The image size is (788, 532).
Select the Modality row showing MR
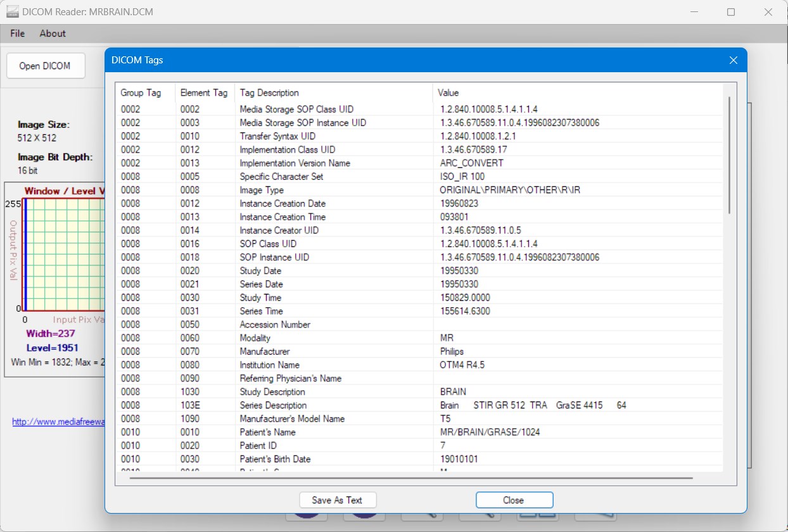click(x=380, y=338)
